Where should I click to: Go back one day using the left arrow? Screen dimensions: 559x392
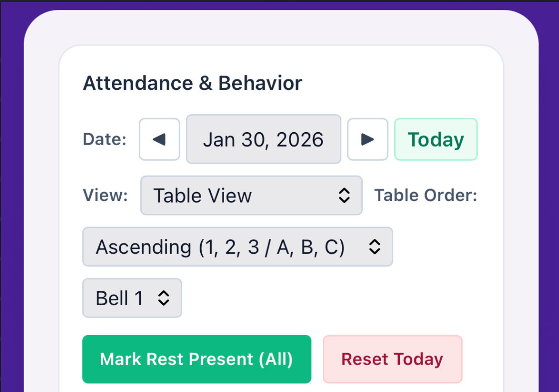(159, 140)
